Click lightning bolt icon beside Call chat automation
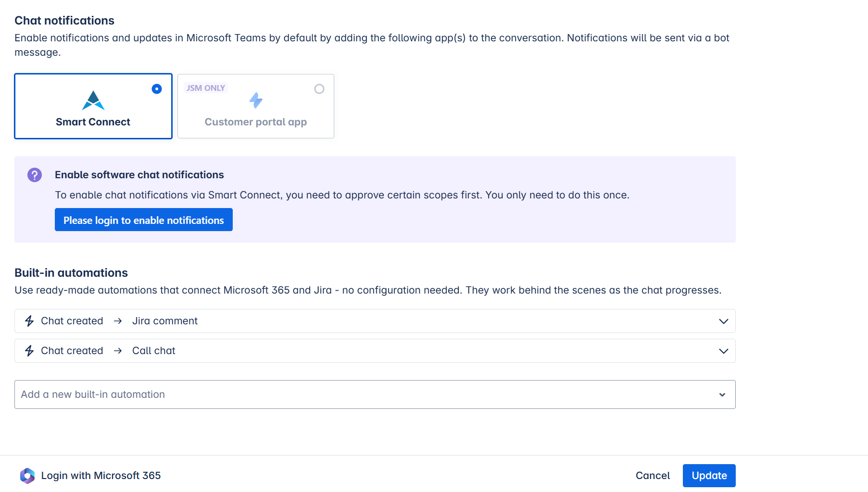 [29, 351]
